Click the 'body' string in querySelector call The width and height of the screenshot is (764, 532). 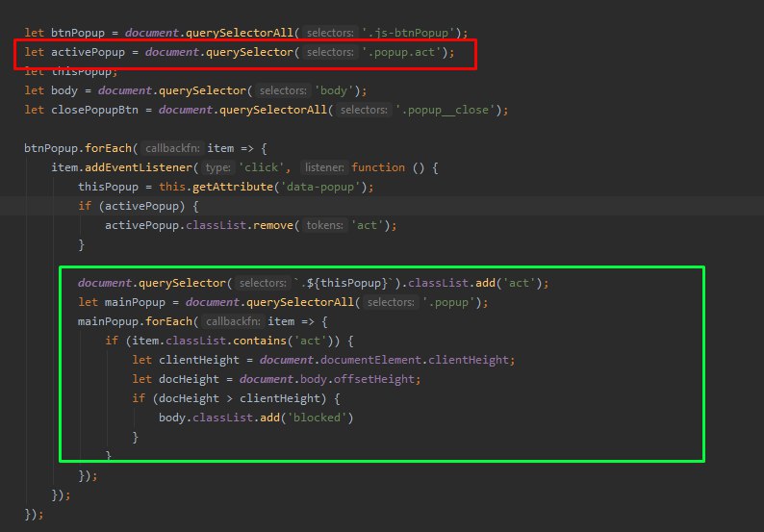[334, 90]
